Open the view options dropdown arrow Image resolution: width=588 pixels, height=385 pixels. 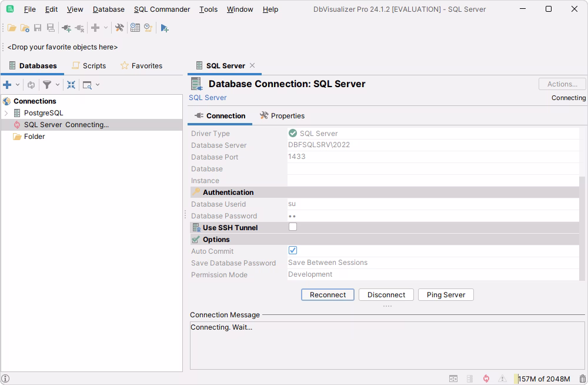[x=98, y=85]
